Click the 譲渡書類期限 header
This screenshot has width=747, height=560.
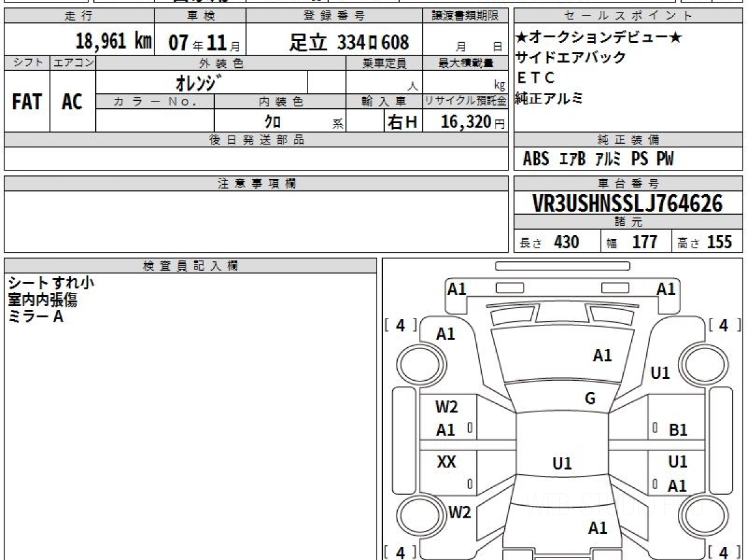[x=465, y=16]
